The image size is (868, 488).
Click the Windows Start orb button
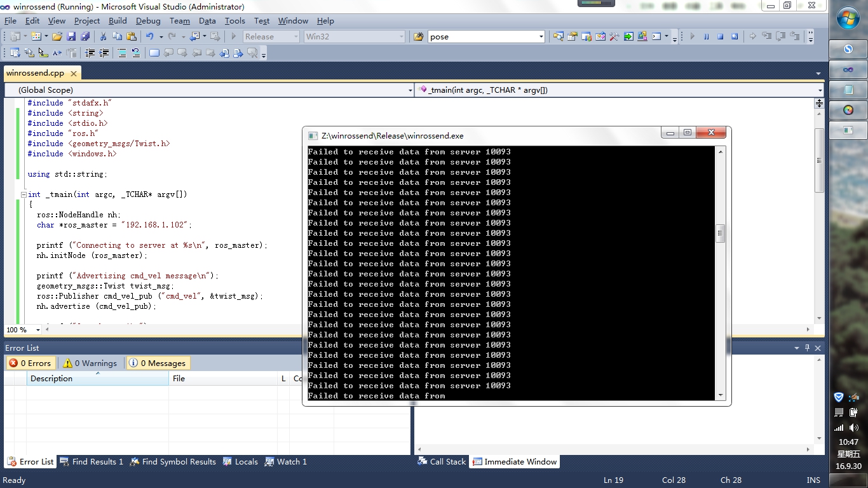(x=848, y=19)
